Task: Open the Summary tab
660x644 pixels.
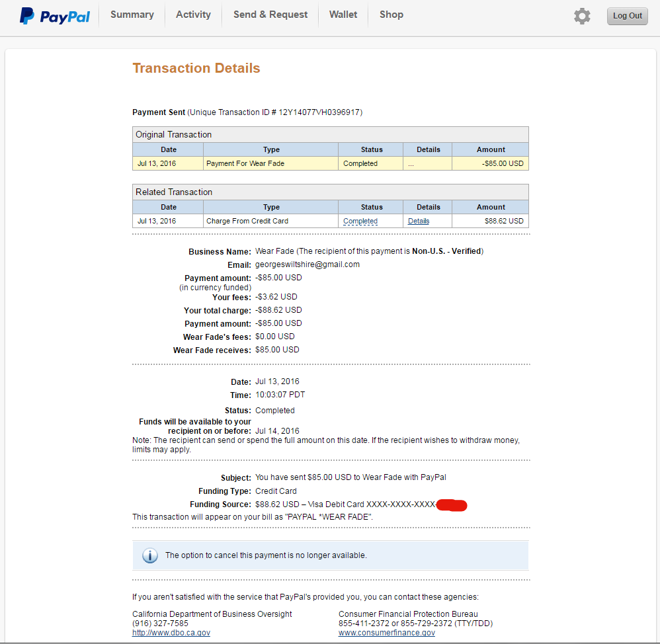Action: pyautogui.click(x=132, y=15)
